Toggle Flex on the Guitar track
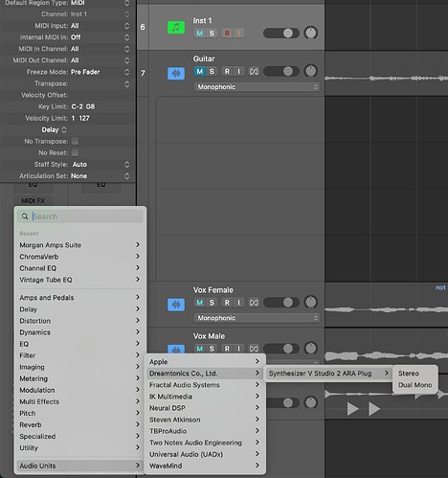The image size is (448, 478). tap(254, 72)
